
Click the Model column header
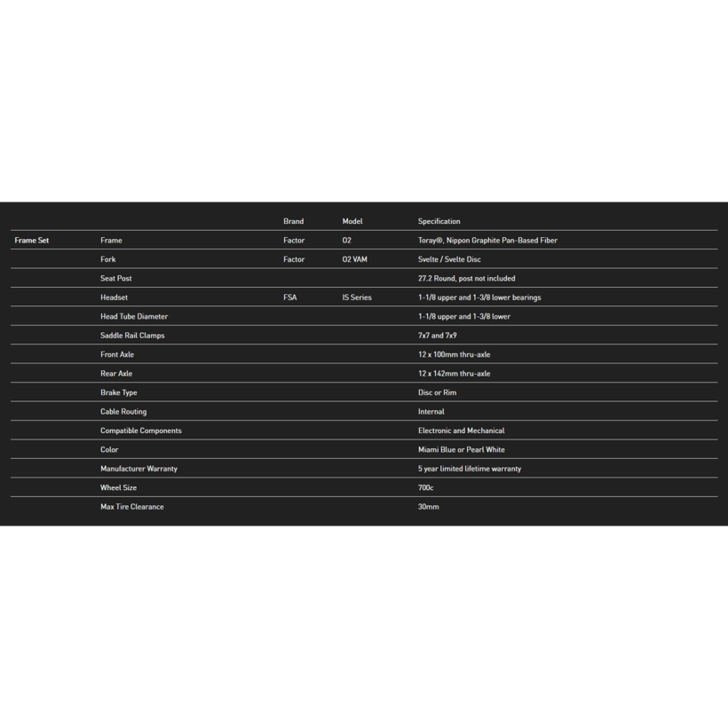352,221
